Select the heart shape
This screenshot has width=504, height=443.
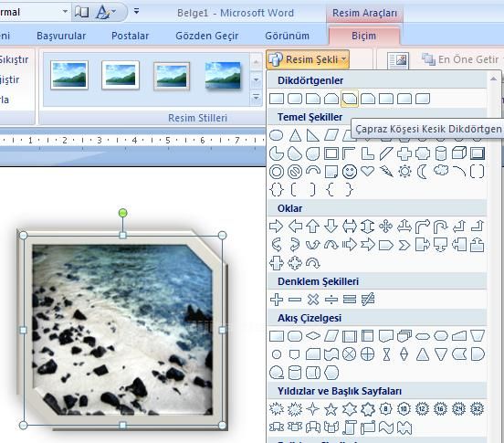tap(367, 171)
